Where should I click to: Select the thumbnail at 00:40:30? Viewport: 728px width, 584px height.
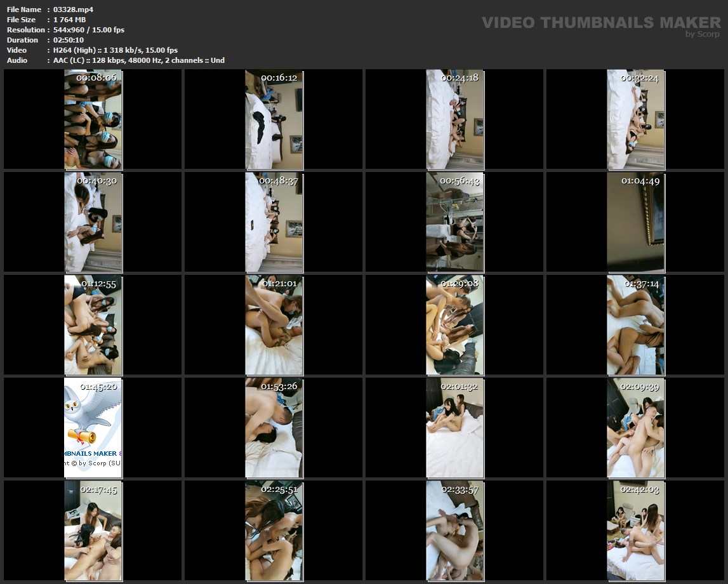(93, 222)
